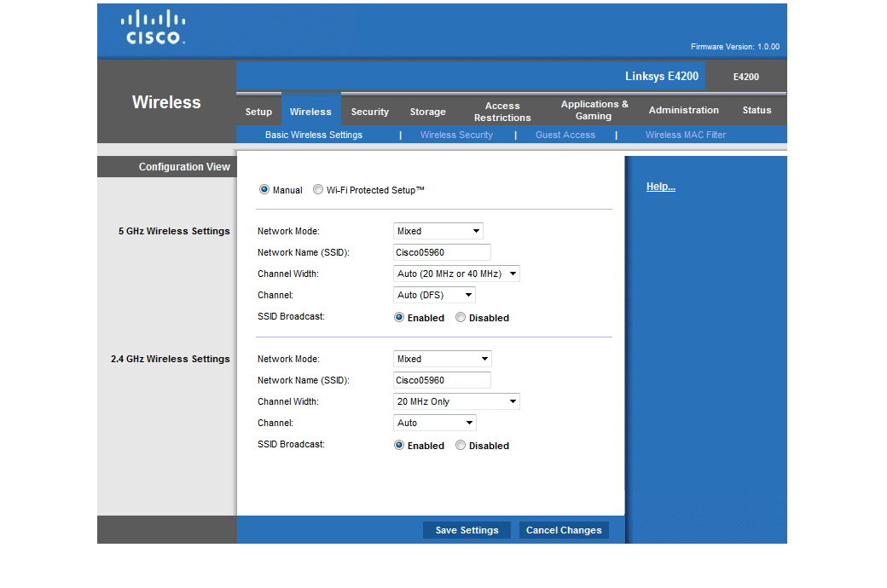
Task: Open the 5 GHz Channel Auto (DFS) dropdown
Action: coord(434,295)
